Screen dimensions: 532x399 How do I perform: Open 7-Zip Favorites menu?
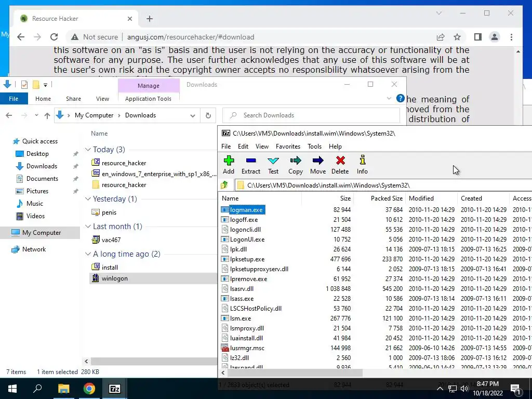point(288,146)
